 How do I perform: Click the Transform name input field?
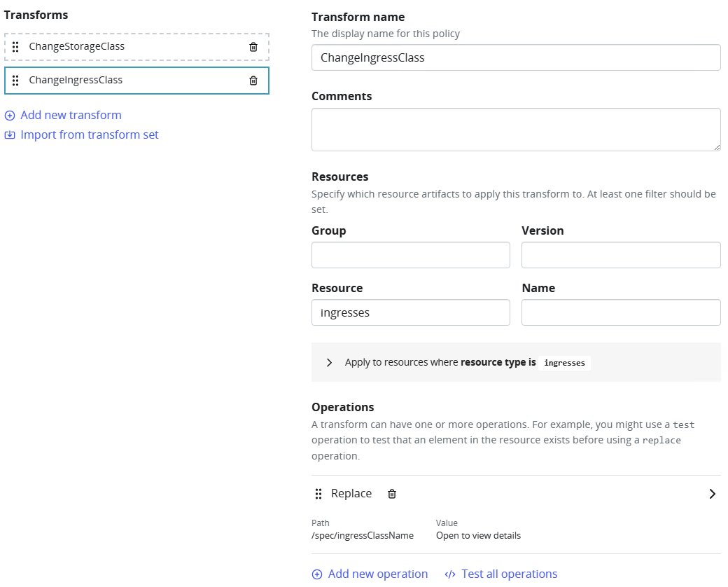pyautogui.click(x=515, y=58)
